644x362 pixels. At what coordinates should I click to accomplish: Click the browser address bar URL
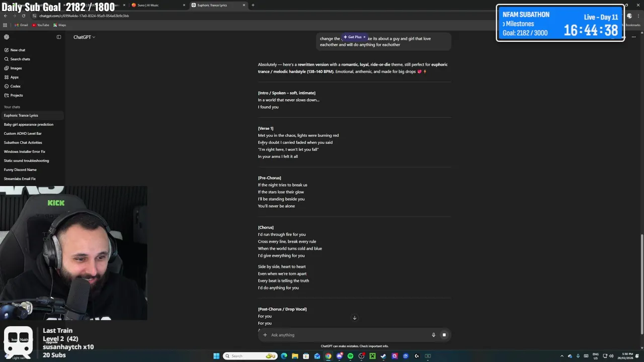pos(84,16)
